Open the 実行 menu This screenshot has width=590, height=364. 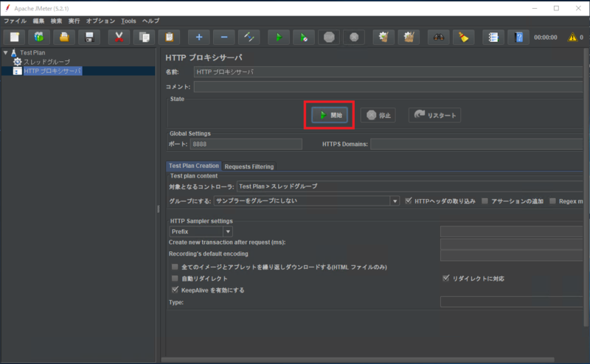click(x=74, y=21)
